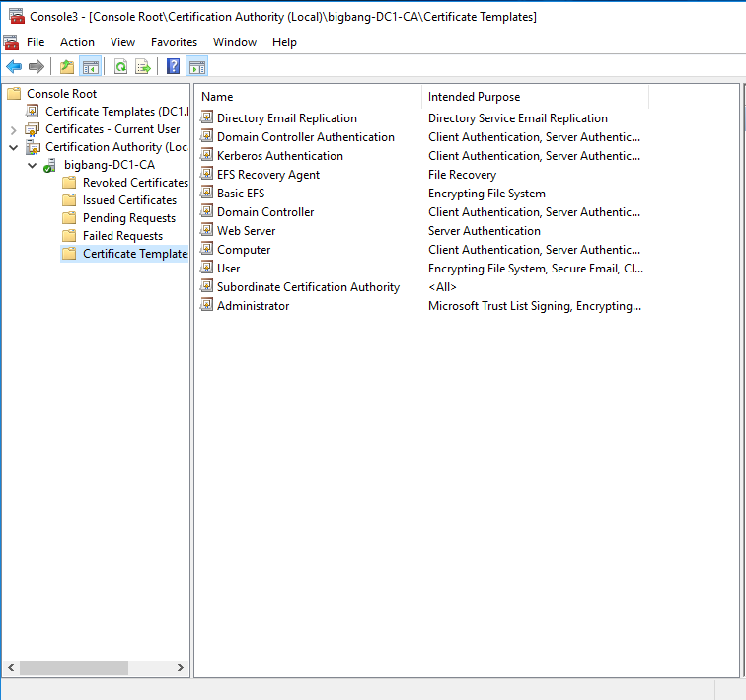Click the Forward arrow toolbar button
This screenshot has height=700, width=746.
[x=37, y=66]
